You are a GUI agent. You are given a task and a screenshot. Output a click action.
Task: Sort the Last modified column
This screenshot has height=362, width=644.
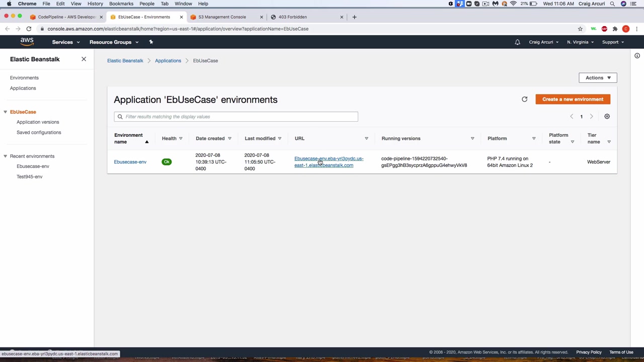tap(280, 138)
